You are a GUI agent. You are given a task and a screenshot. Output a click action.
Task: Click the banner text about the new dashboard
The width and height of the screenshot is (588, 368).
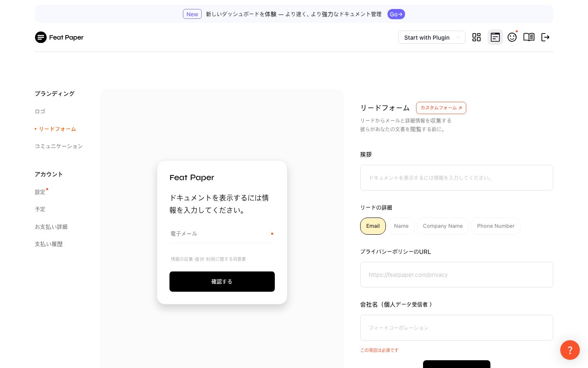[294, 14]
